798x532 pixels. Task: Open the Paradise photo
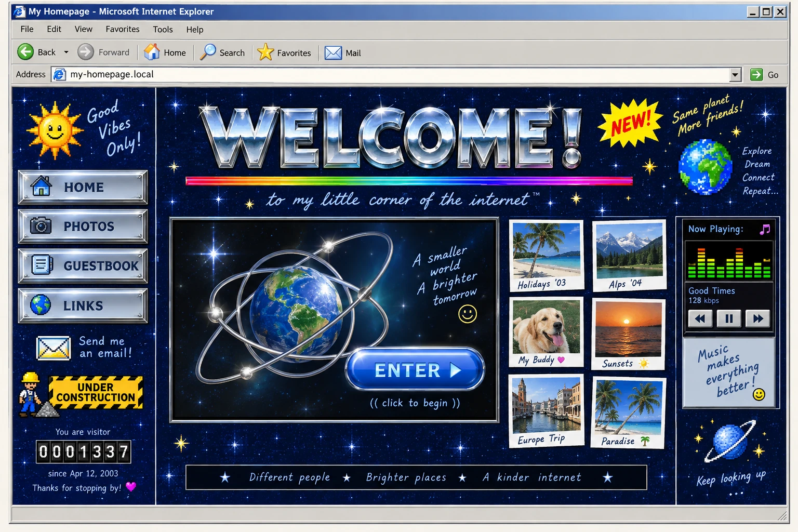pos(628,413)
